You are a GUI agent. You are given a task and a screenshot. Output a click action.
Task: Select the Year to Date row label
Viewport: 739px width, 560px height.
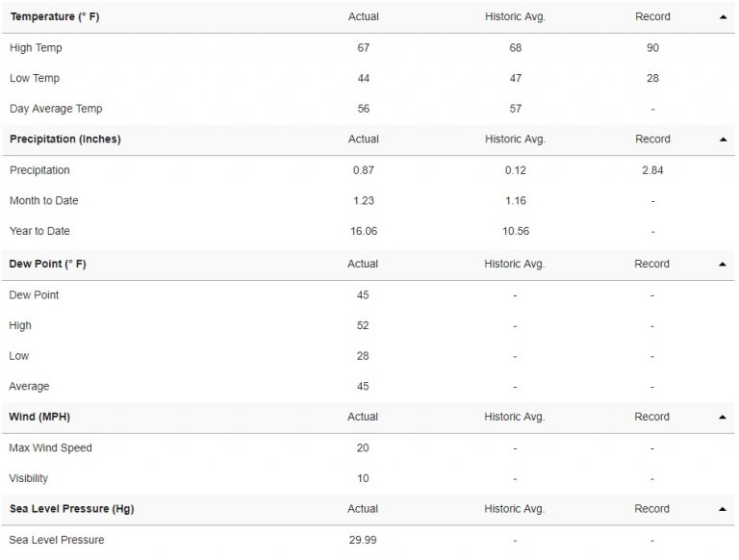coord(39,231)
